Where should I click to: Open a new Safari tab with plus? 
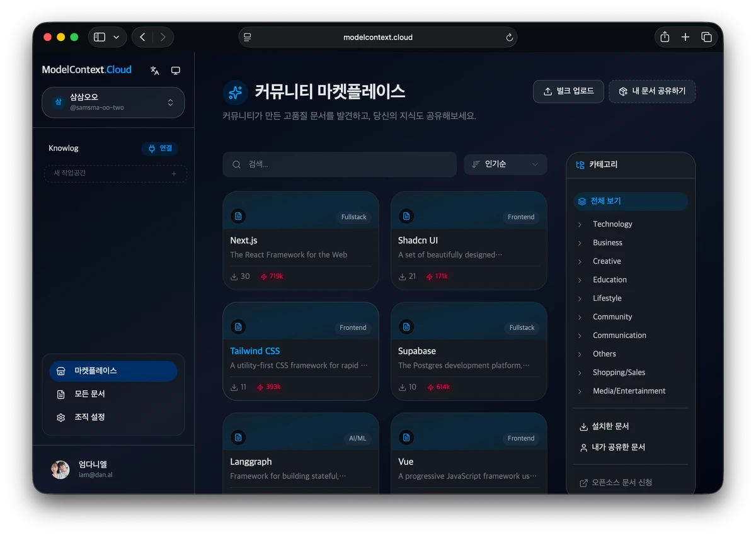[x=685, y=37]
